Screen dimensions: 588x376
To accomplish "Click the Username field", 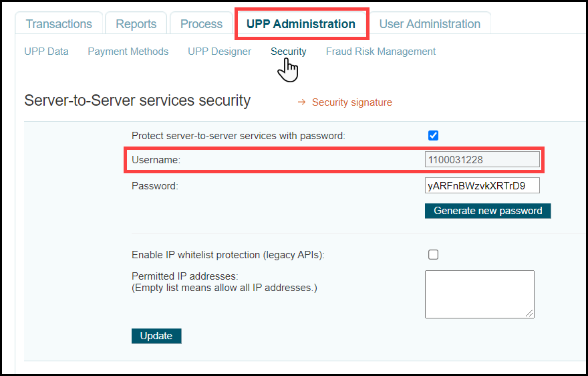I will coord(482,160).
